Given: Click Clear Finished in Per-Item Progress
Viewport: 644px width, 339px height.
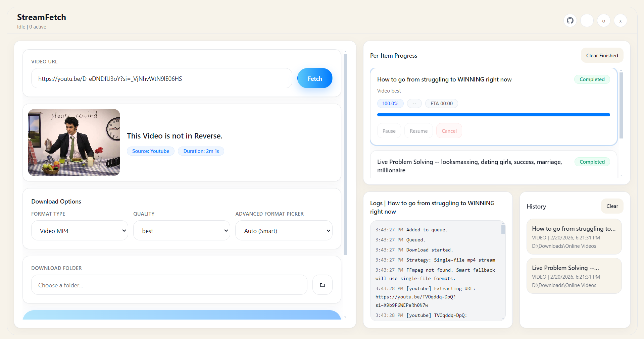Looking at the screenshot, I should [x=602, y=55].
